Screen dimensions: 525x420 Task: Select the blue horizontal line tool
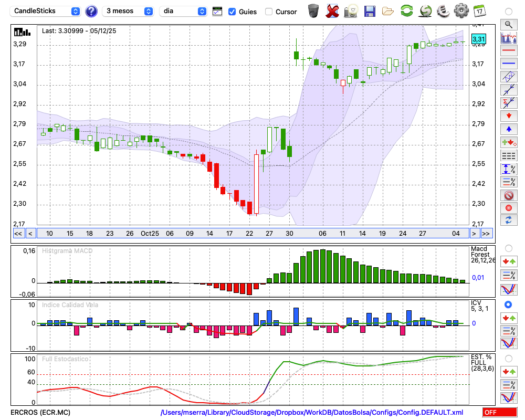click(508, 64)
